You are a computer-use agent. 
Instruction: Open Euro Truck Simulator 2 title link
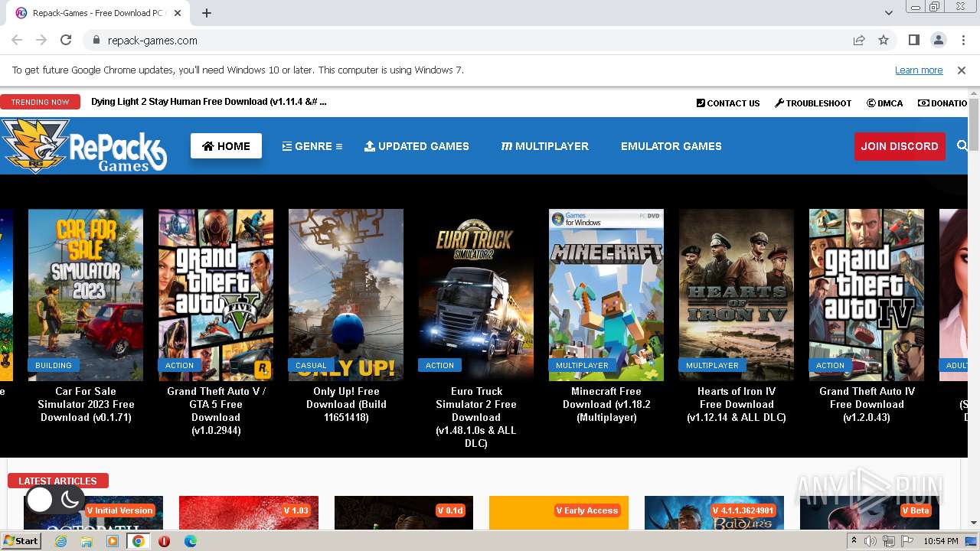tap(476, 417)
